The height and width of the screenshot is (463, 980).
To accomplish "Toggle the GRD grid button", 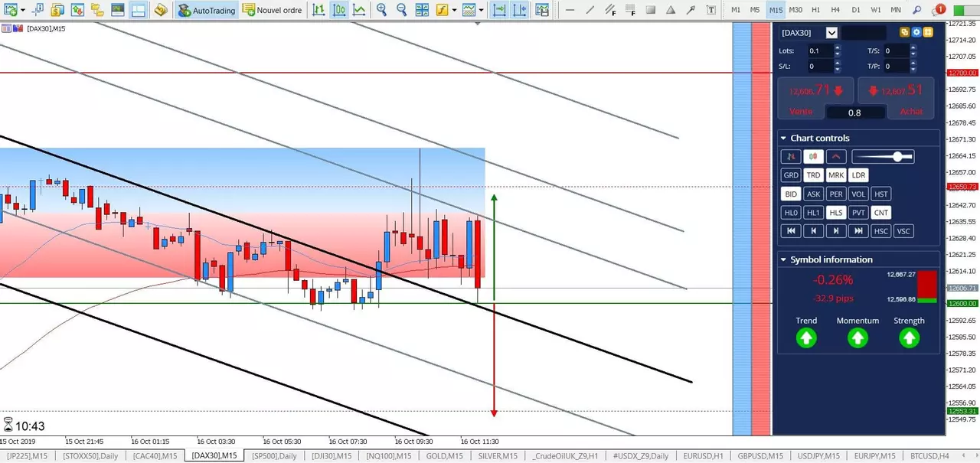I will (791, 175).
